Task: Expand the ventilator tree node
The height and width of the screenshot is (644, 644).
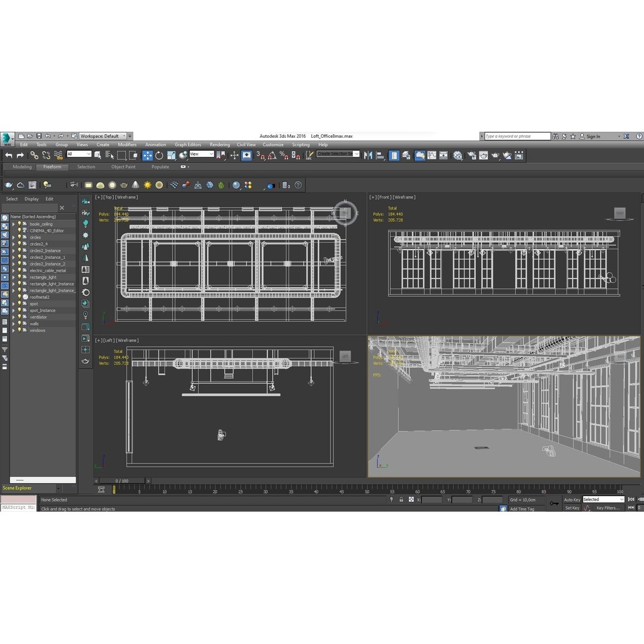Action: click(14, 317)
